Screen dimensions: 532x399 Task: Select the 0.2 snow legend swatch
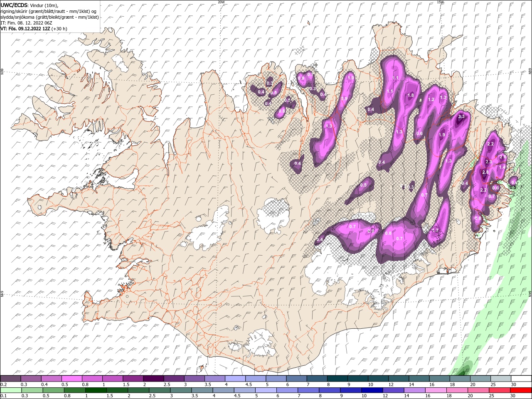point(11,379)
